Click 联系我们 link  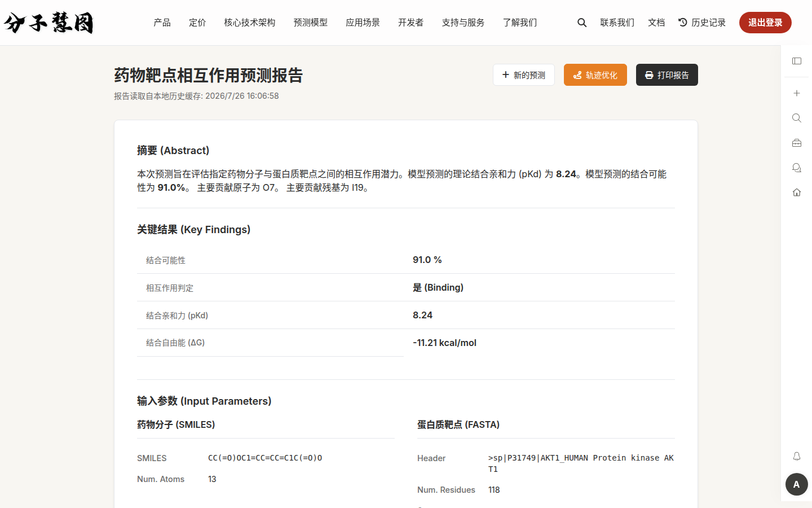point(617,23)
